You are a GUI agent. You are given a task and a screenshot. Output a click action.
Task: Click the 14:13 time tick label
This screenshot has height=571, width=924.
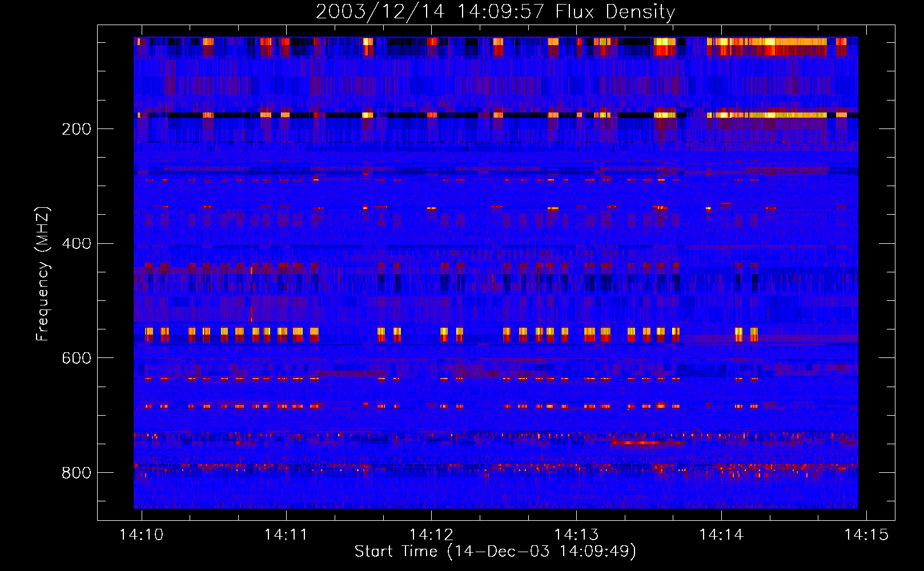(x=576, y=534)
